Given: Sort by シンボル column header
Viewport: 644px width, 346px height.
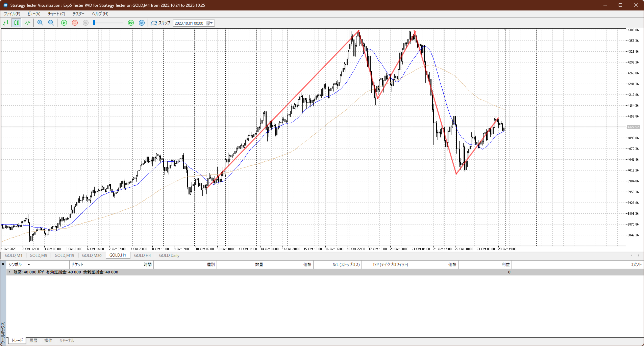Looking at the screenshot, I should pyautogui.click(x=15, y=265).
